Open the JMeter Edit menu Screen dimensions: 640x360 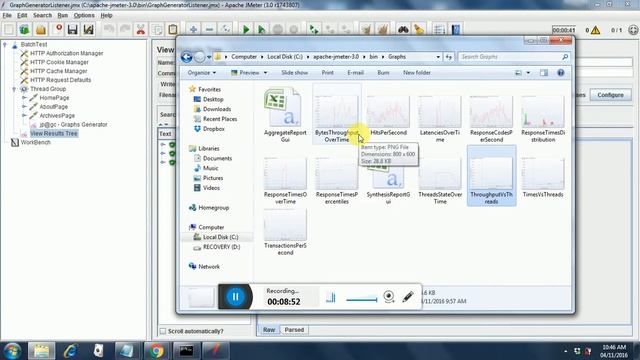click(22, 16)
